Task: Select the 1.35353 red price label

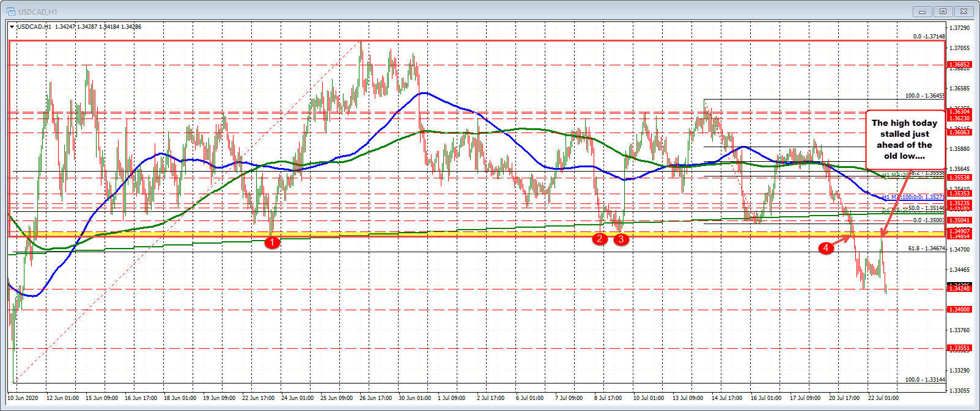Action: (959, 193)
